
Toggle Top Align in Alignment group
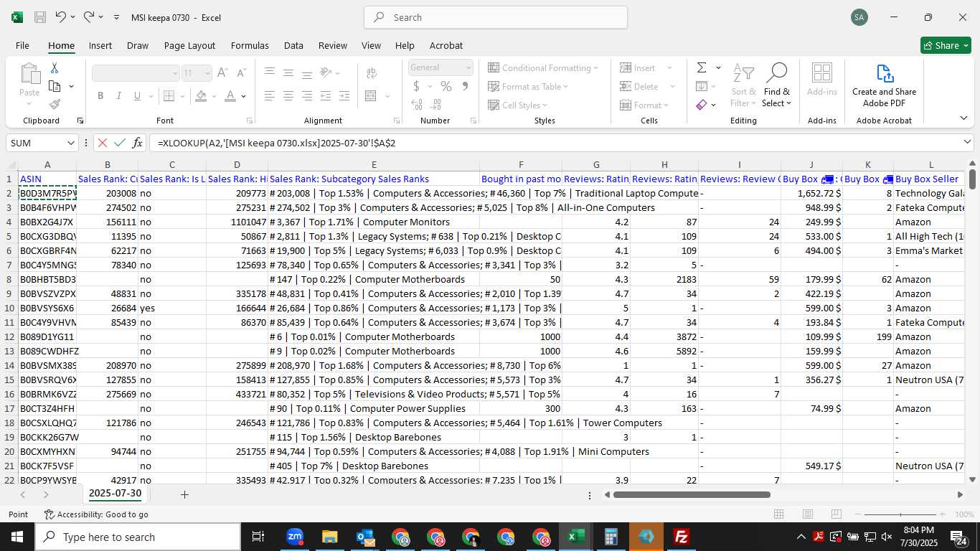tap(270, 72)
